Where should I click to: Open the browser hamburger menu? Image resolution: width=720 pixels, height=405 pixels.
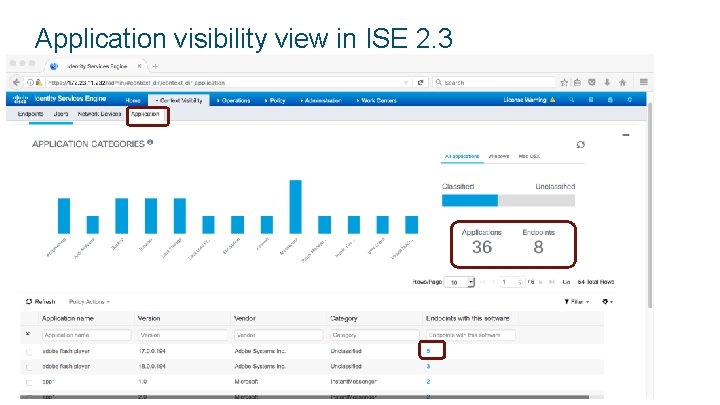[644, 82]
